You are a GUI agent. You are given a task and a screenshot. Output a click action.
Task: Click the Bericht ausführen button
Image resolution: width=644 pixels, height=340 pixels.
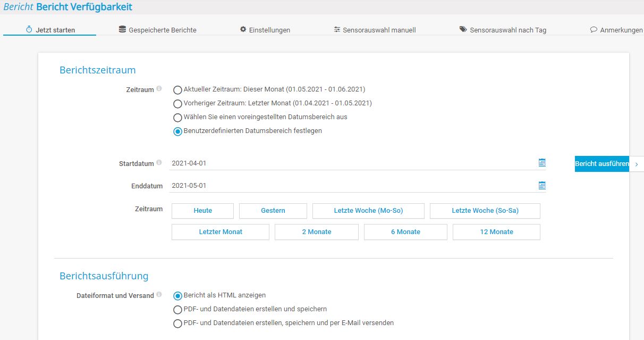point(601,164)
